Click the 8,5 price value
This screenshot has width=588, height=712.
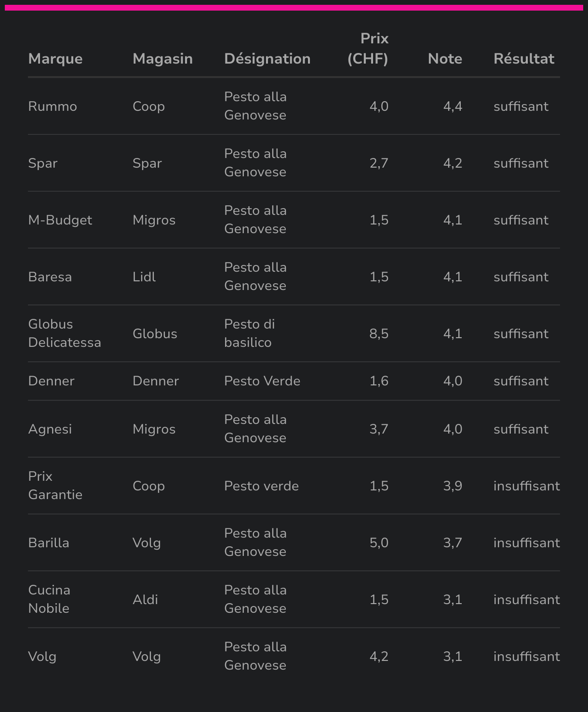point(379,334)
